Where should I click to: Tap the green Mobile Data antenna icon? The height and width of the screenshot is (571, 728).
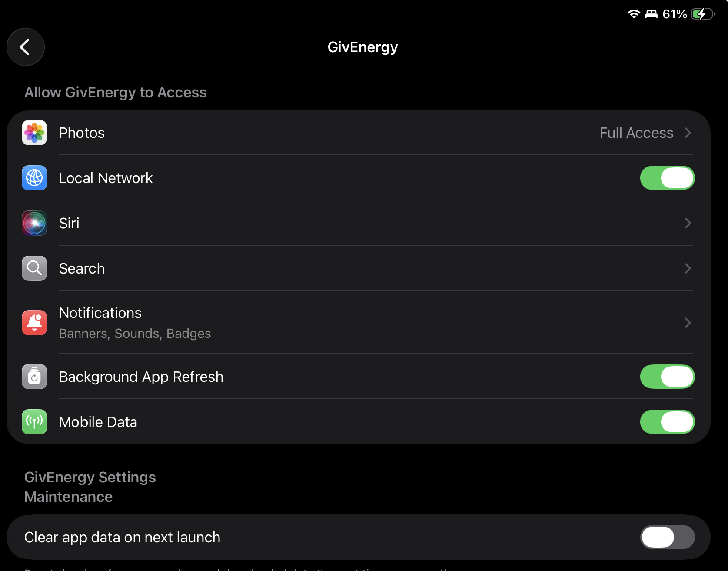[34, 422]
